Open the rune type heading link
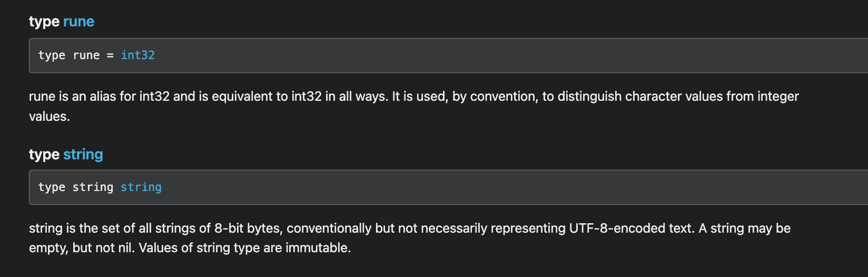 pos(78,22)
